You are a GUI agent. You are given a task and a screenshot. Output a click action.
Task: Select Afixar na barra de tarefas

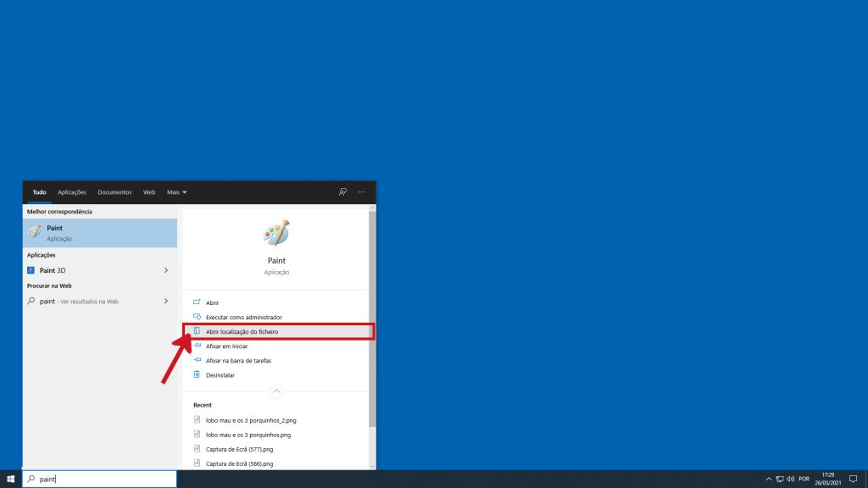click(x=238, y=361)
